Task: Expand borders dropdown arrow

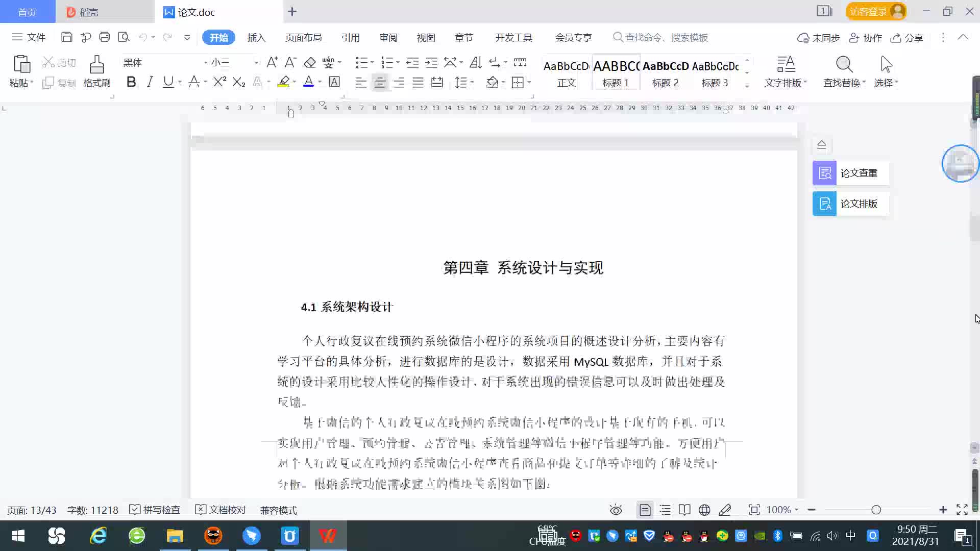Action: (x=529, y=82)
